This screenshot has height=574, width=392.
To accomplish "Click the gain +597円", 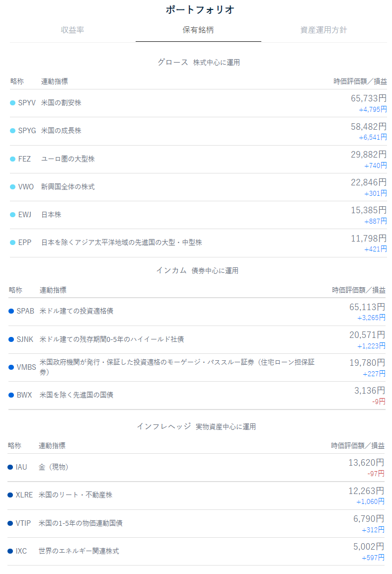I will tap(373, 558).
